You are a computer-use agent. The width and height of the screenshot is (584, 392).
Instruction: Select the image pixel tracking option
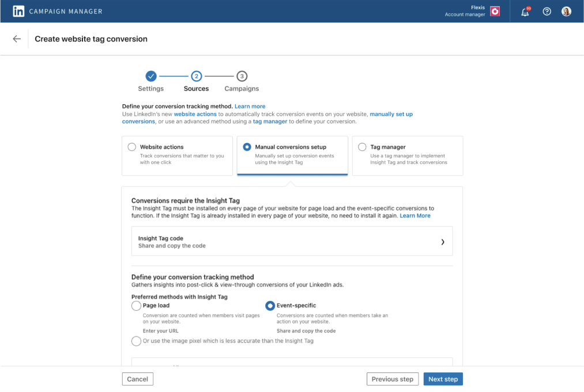[135, 341]
